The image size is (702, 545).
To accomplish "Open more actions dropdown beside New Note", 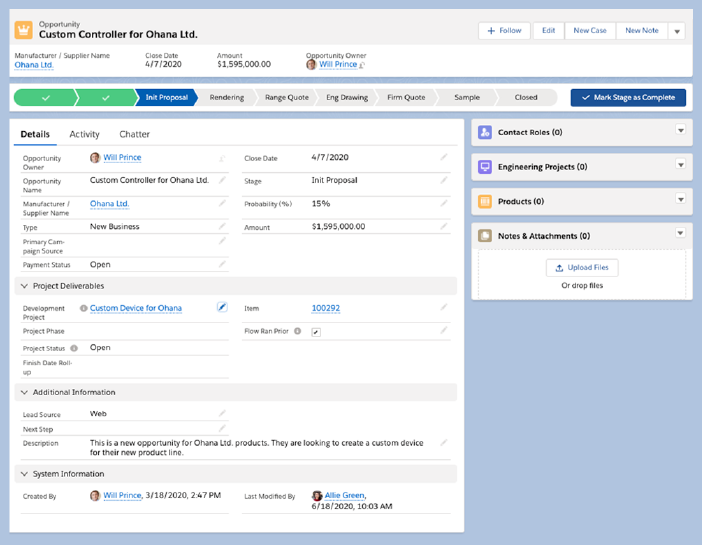I will point(677,31).
